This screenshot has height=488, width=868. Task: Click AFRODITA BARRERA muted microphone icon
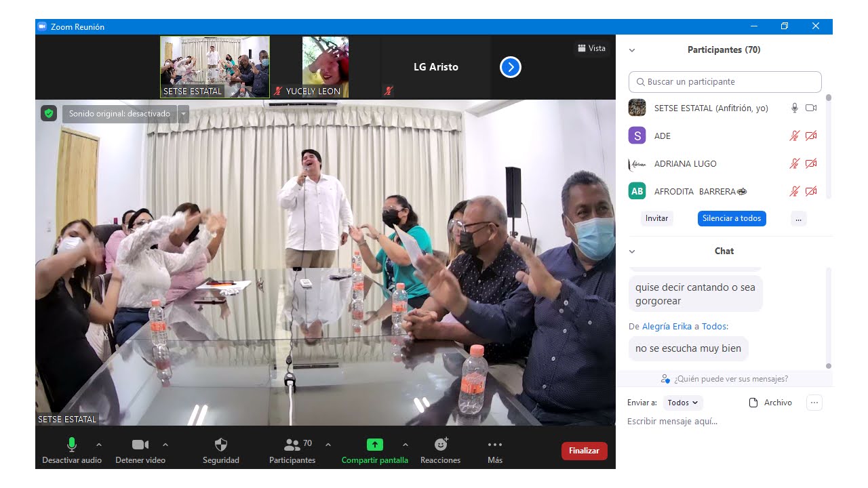pos(795,191)
